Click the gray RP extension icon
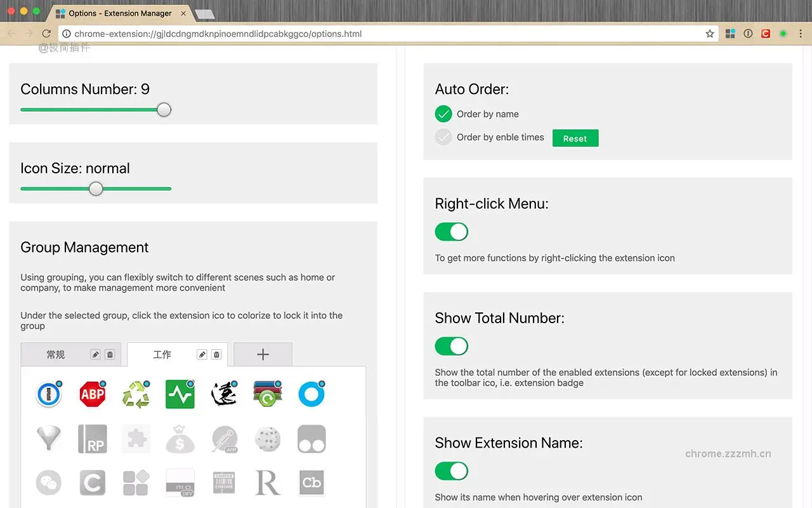The width and height of the screenshot is (812, 508). point(93,439)
